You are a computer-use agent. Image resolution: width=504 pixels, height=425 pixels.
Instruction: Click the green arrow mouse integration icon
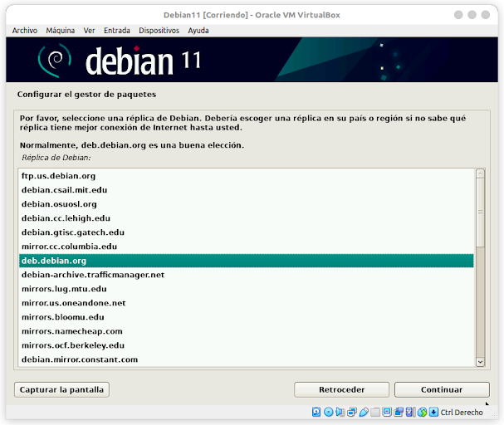click(422, 412)
